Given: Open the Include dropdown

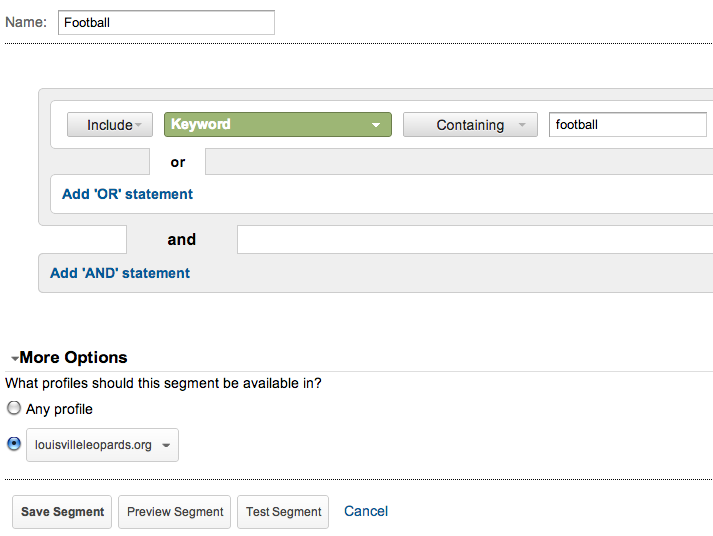Looking at the screenshot, I should tap(110, 125).
